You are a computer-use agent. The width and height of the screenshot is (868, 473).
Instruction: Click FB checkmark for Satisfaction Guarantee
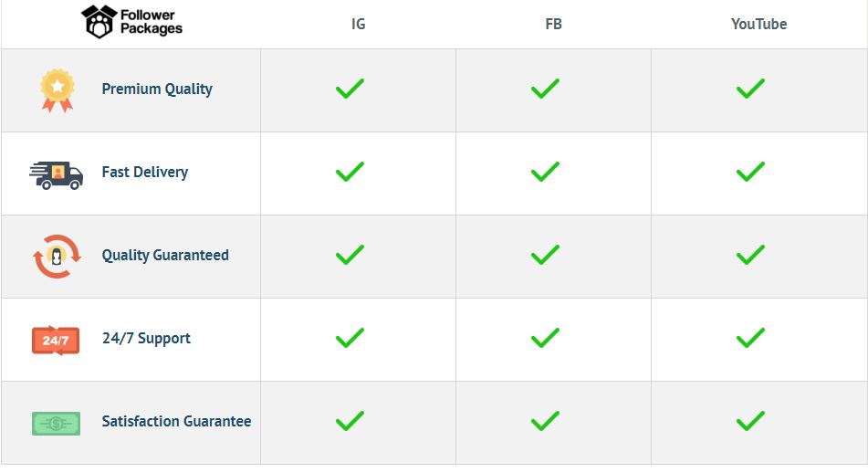coord(545,421)
